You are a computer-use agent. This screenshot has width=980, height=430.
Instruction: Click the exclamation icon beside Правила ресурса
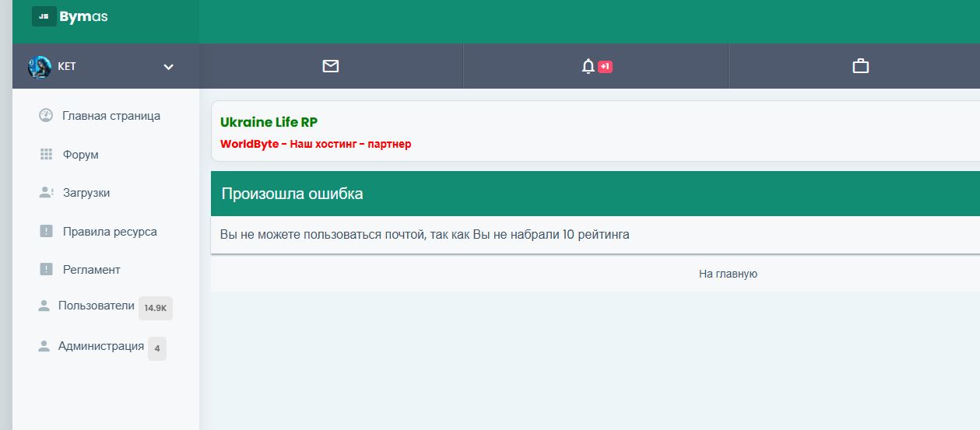tap(46, 231)
